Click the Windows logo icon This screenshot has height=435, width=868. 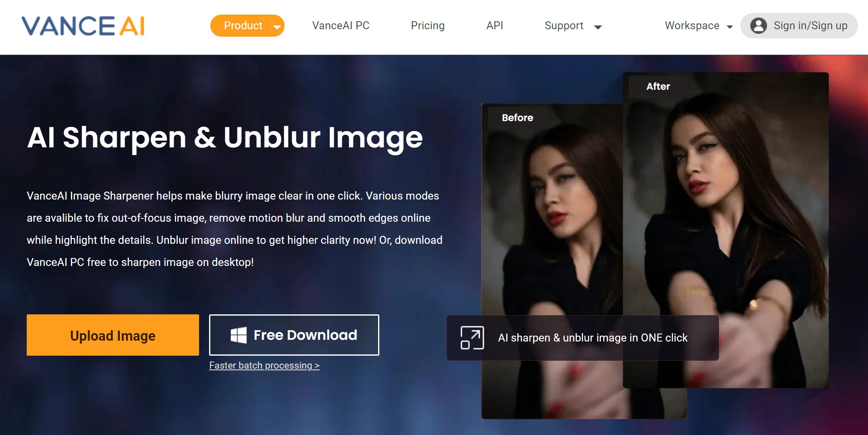pos(239,335)
